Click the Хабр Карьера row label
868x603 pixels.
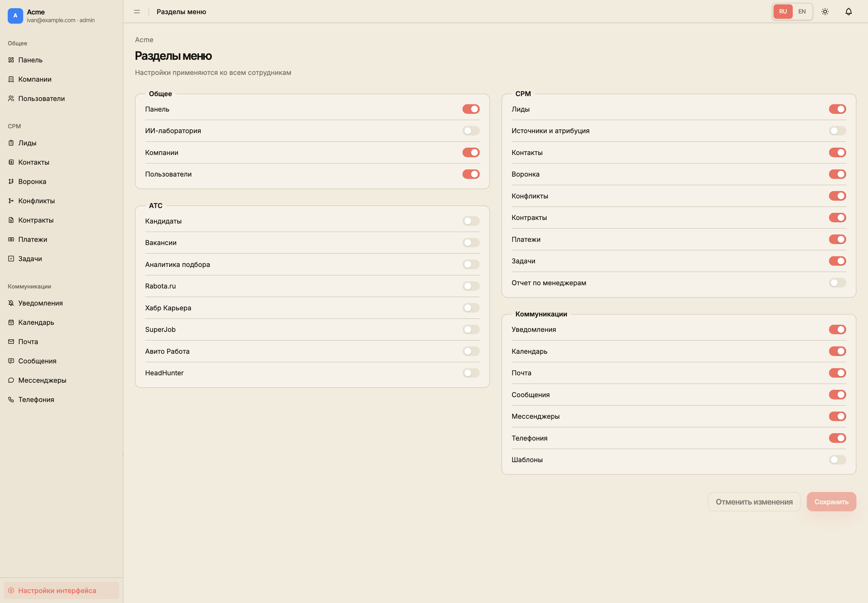168,308
